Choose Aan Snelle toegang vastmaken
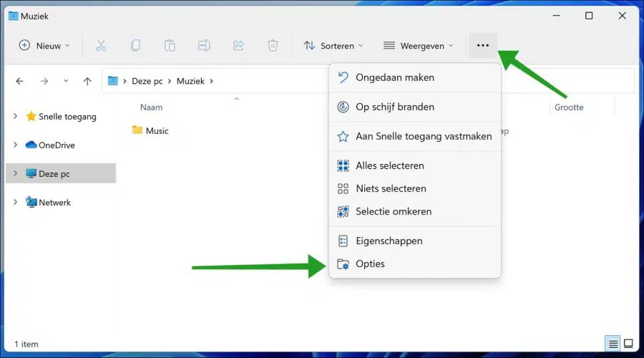The width and height of the screenshot is (644, 358). [415, 136]
